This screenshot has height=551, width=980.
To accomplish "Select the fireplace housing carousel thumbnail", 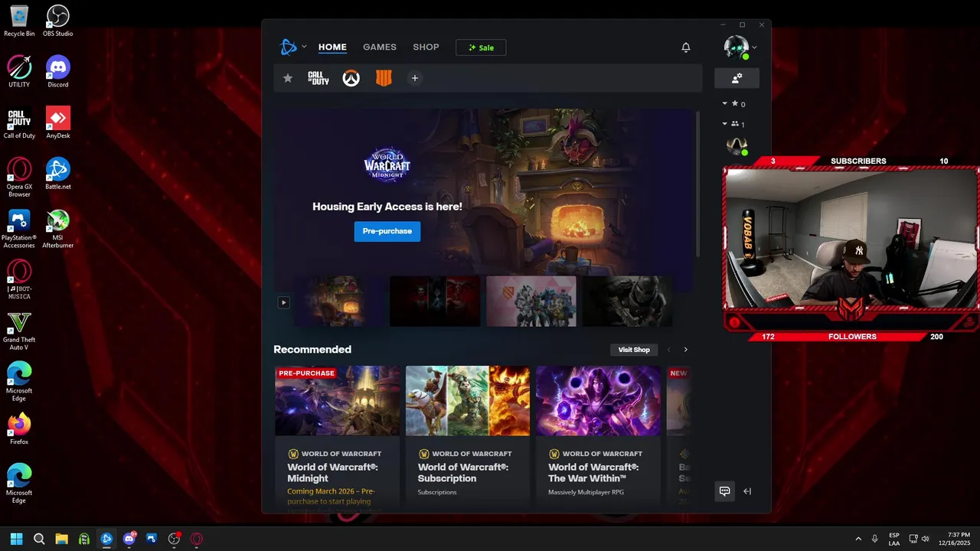I will click(340, 302).
